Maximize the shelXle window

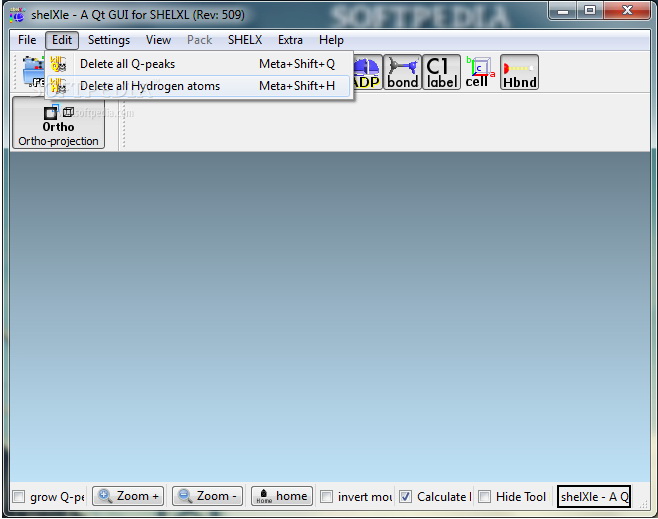click(590, 10)
